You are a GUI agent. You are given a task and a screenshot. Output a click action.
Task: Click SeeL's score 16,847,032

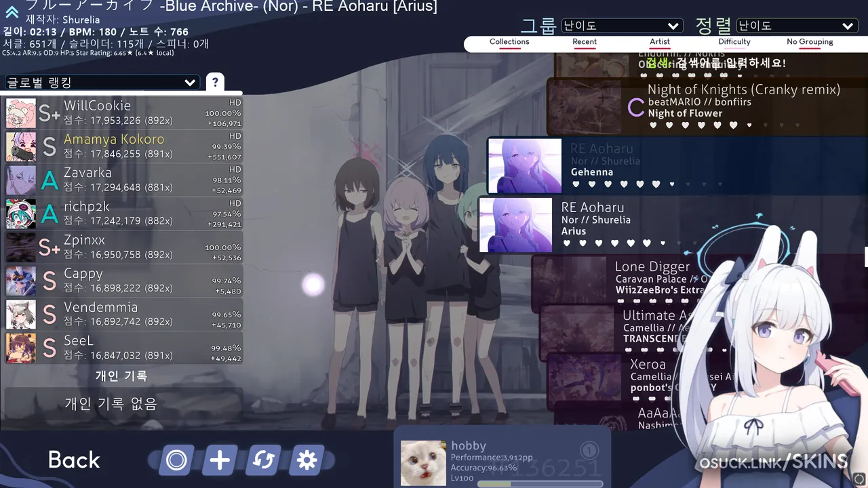point(118,355)
